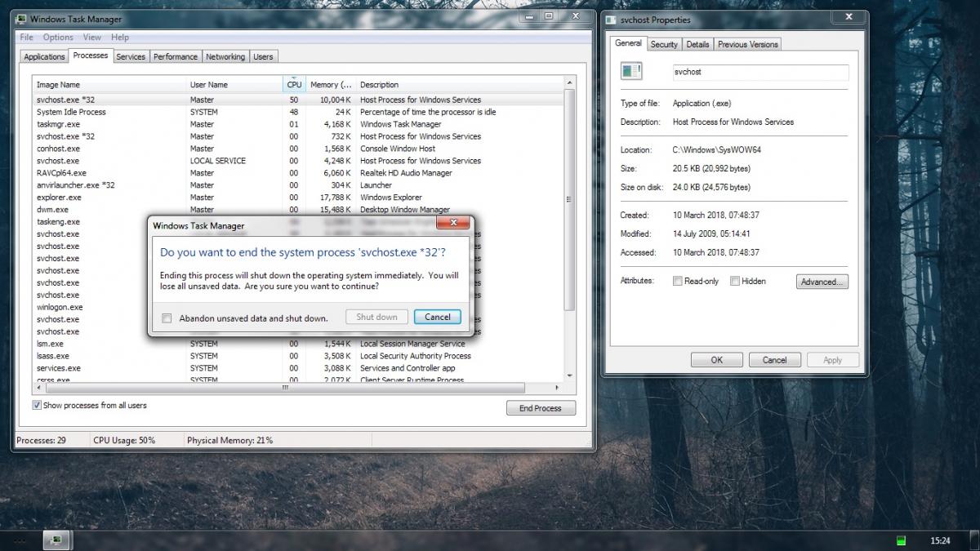The height and width of the screenshot is (551, 980).
Task: Select svchost.exe row owned by LOCAL SERVICE
Action: [x=298, y=161]
